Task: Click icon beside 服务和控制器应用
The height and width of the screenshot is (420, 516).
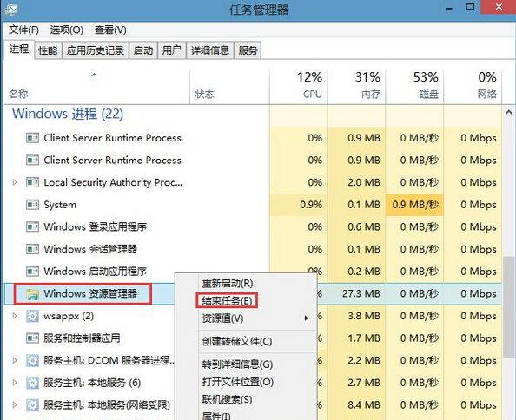Action: point(33,338)
